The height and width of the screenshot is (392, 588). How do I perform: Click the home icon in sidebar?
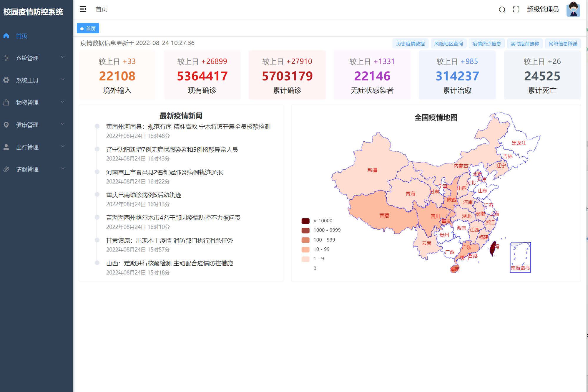coord(6,36)
